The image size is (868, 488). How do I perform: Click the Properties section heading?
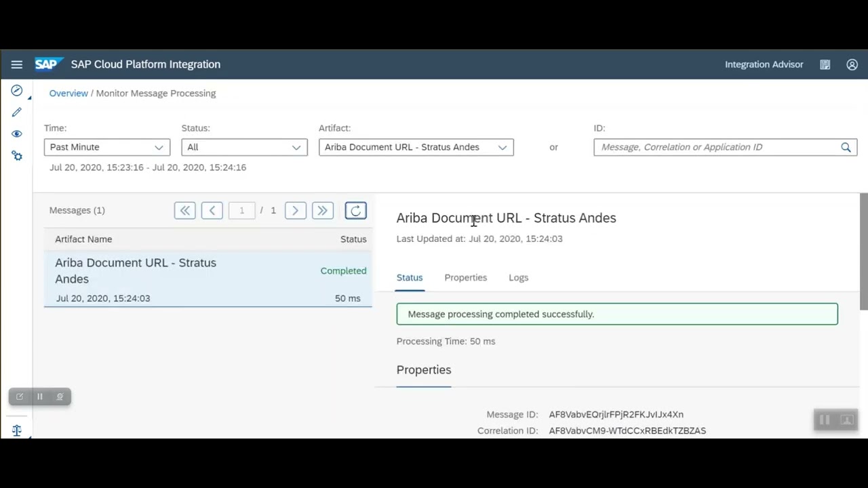tap(424, 370)
